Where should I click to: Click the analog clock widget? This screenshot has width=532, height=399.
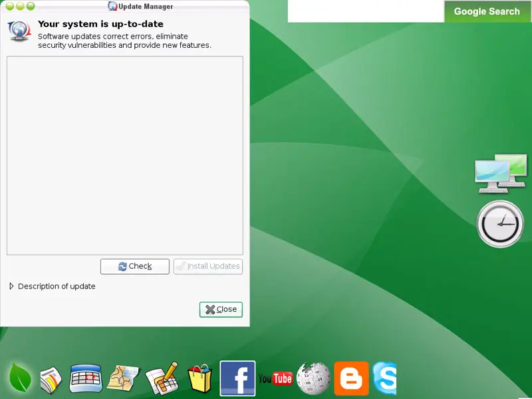coord(500,223)
